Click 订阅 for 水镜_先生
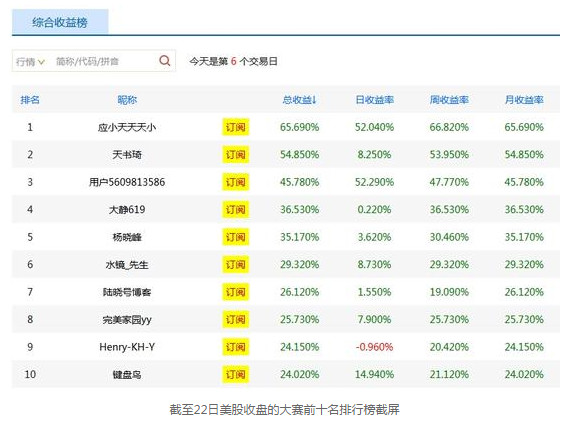The height and width of the screenshot is (423, 573). (235, 264)
